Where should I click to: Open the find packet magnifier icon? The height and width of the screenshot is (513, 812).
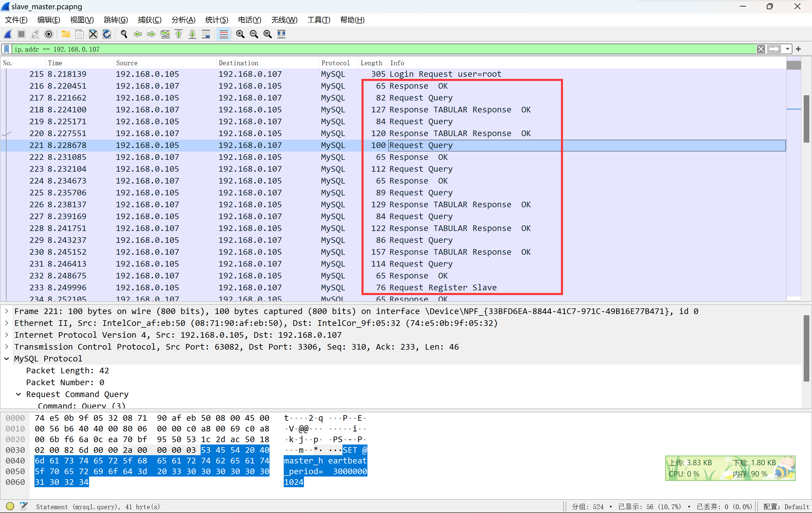pyautogui.click(x=124, y=34)
